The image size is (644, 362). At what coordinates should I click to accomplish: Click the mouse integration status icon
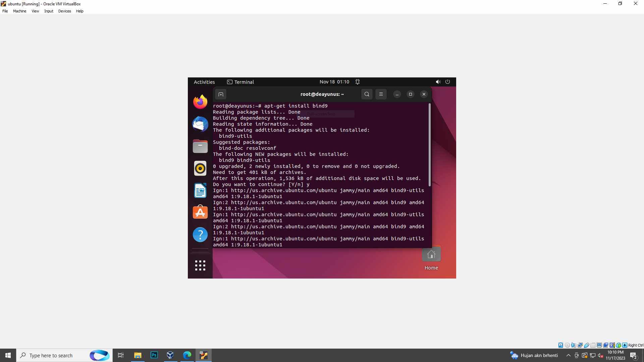click(x=619, y=345)
